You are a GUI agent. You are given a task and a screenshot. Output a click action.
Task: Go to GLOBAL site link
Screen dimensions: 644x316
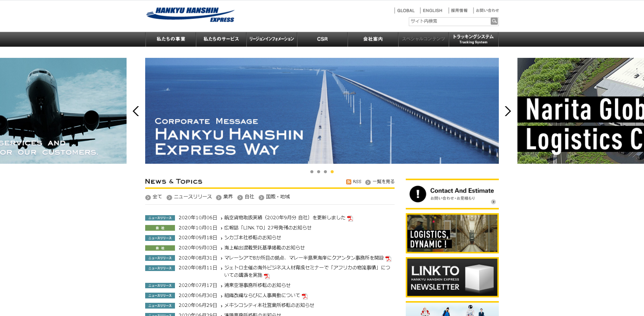[406, 10]
